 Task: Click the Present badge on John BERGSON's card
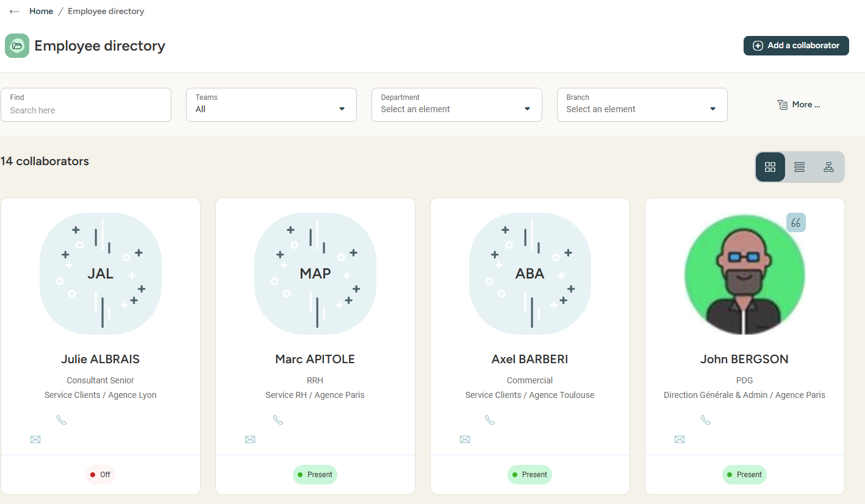[745, 475]
